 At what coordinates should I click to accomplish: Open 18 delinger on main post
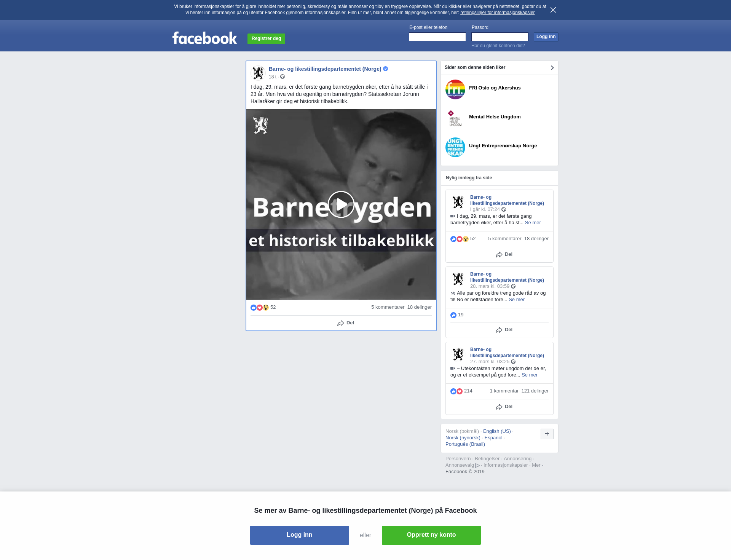419,307
